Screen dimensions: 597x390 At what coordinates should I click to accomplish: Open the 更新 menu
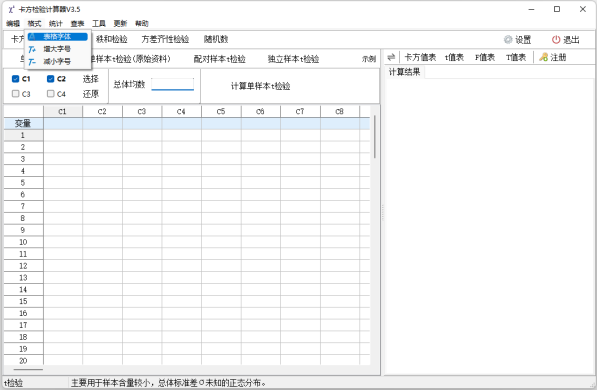click(x=120, y=23)
